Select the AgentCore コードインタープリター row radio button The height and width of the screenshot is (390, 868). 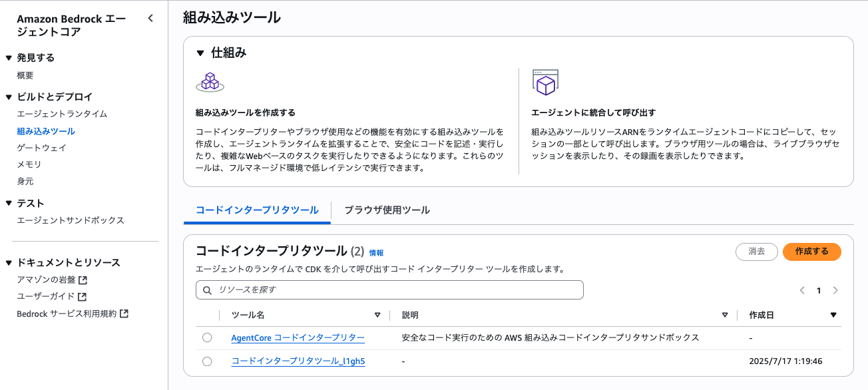[x=207, y=337]
